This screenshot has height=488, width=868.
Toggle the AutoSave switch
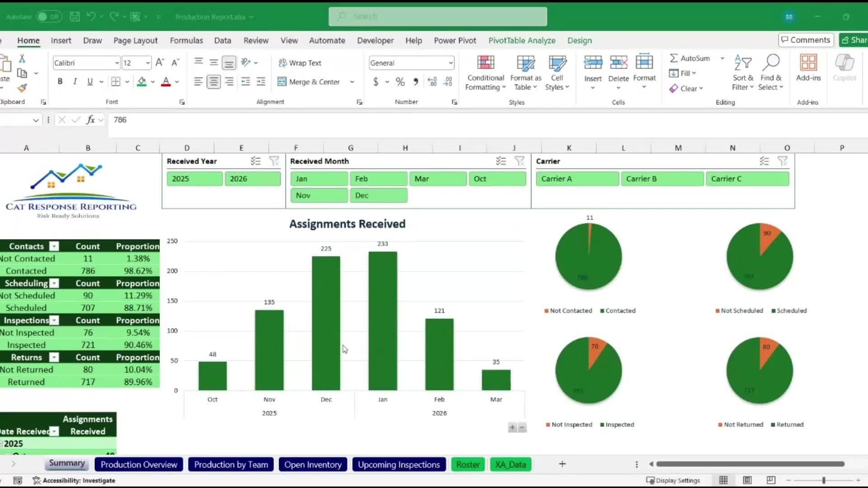49,17
